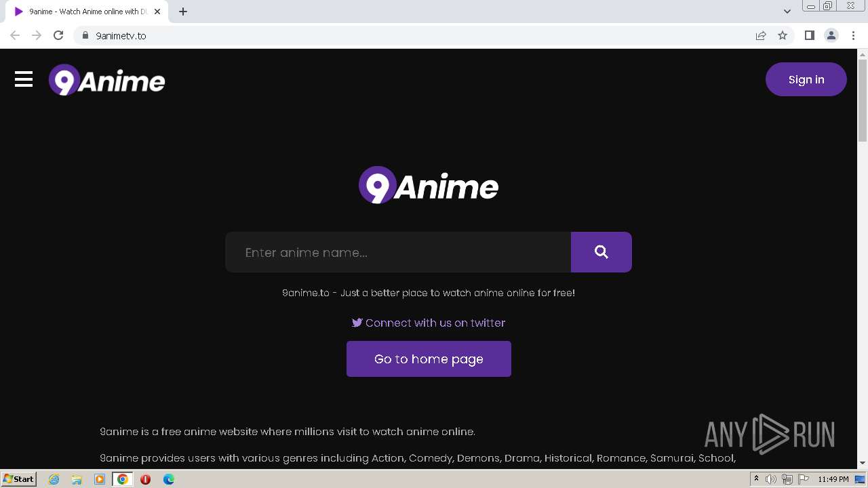Focus the Enter anime name search field
868x488 pixels.
coord(398,252)
